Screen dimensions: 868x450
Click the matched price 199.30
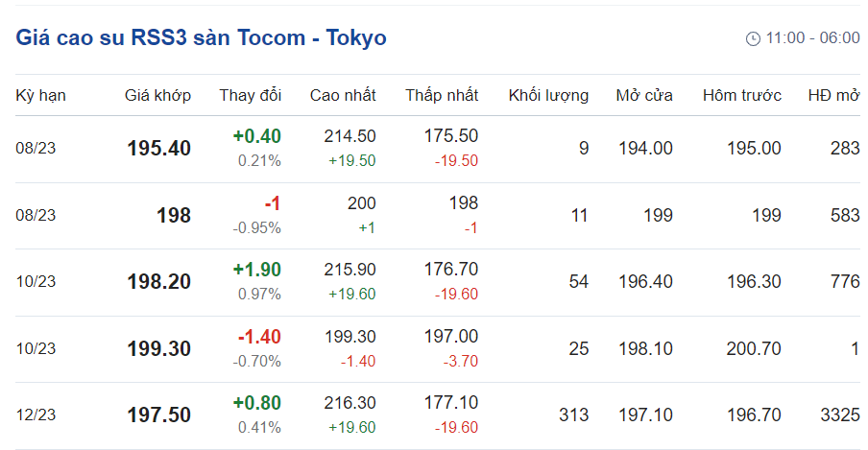click(x=158, y=349)
